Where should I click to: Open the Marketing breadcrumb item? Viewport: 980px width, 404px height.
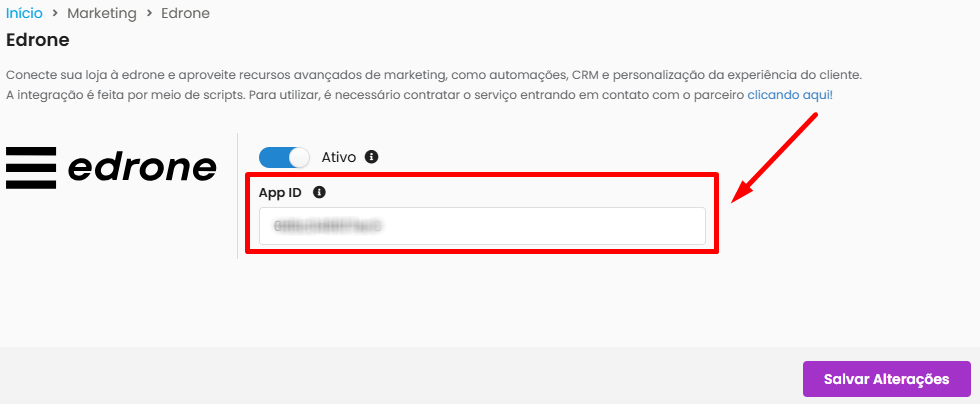102,13
